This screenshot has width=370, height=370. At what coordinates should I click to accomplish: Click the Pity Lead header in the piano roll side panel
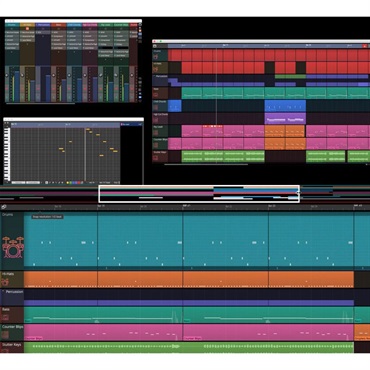(131, 124)
